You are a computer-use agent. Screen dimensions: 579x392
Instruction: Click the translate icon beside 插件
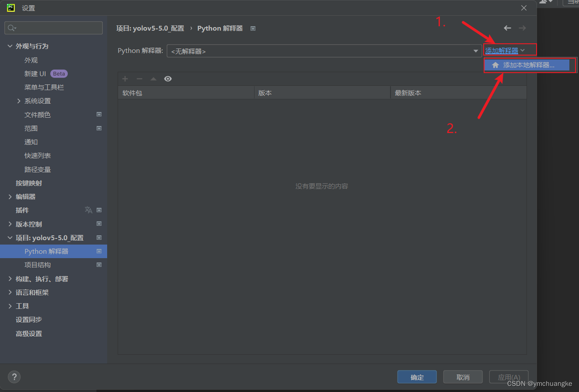[x=88, y=210]
